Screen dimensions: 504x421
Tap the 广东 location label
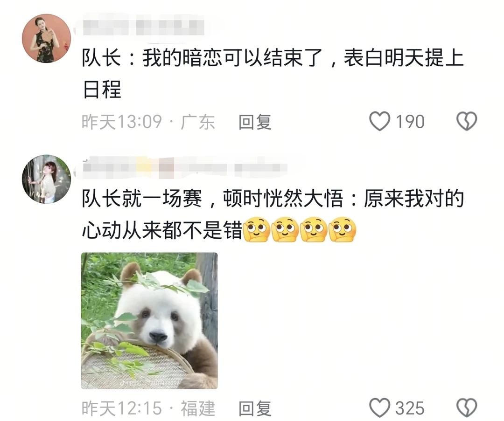198,122
